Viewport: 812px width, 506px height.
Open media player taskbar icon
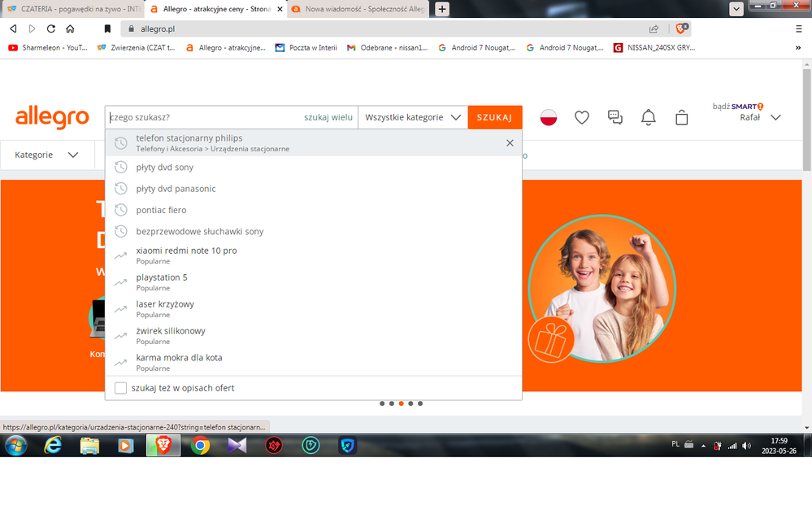point(126,445)
